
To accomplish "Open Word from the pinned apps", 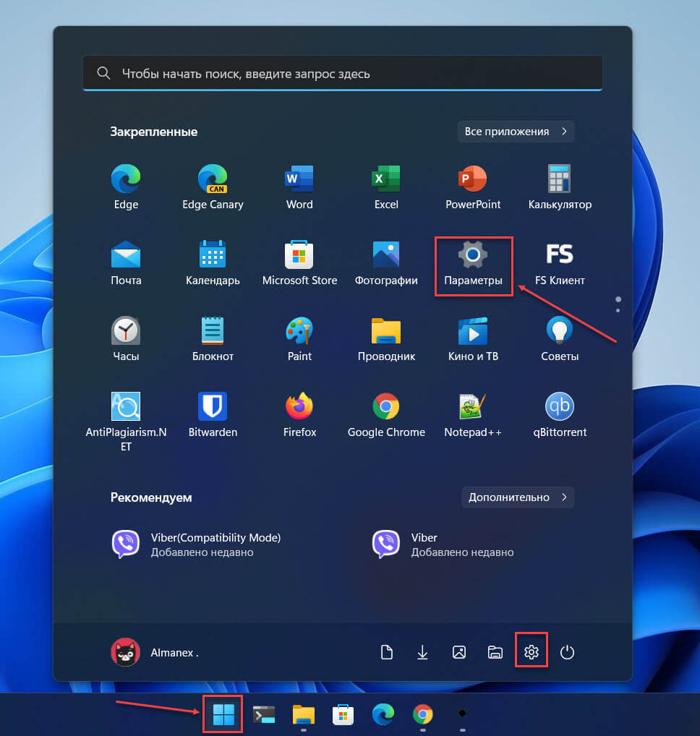I will click(x=299, y=187).
